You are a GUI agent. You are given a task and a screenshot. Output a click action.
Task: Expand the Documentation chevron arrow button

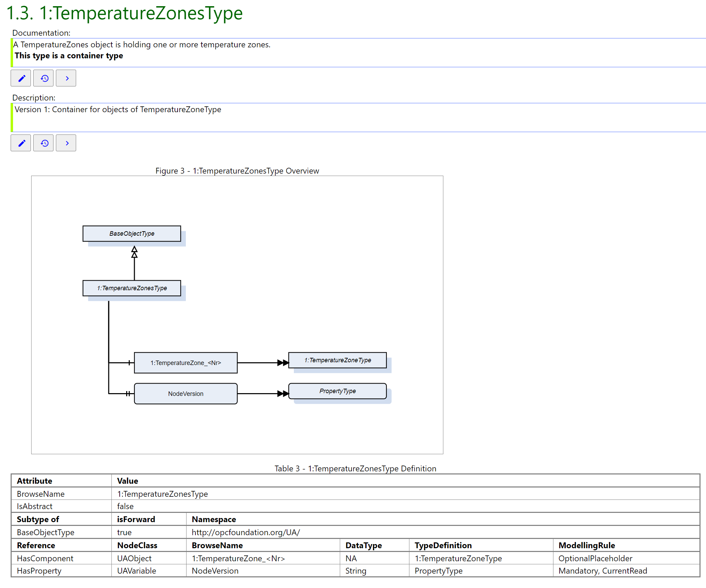point(66,78)
